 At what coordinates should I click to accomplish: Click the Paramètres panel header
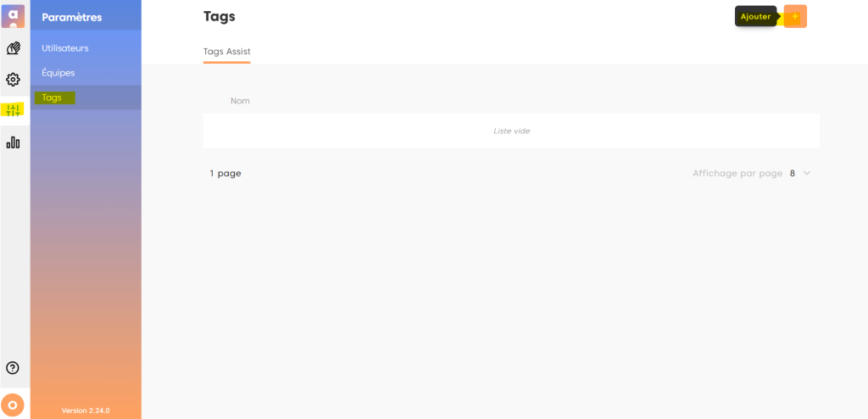click(x=72, y=17)
